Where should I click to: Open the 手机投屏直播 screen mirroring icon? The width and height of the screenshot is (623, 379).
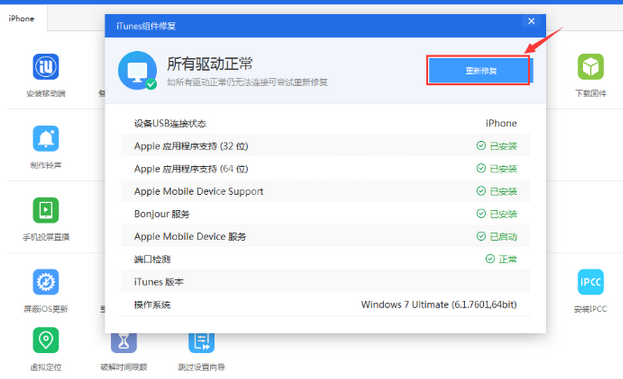point(46,210)
